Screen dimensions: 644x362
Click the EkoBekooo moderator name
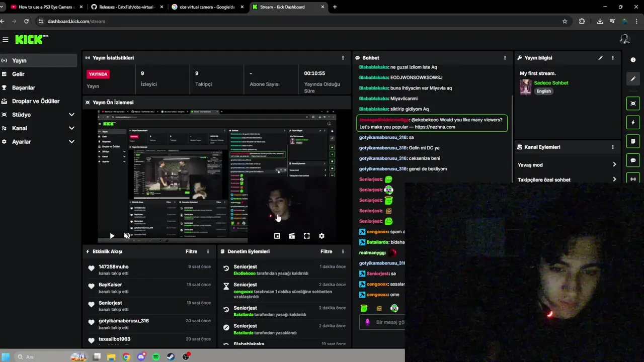(245, 274)
